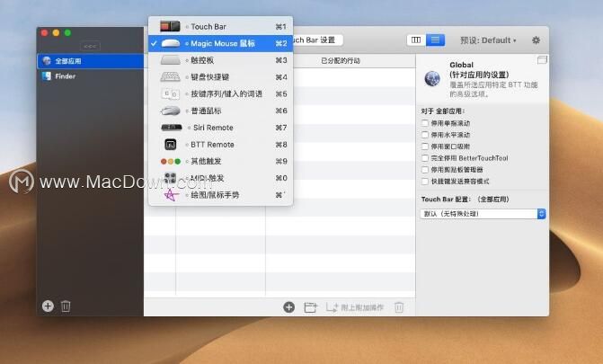Select Siri Remote menu item
The height and width of the screenshot is (364, 603).
(x=220, y=128)
